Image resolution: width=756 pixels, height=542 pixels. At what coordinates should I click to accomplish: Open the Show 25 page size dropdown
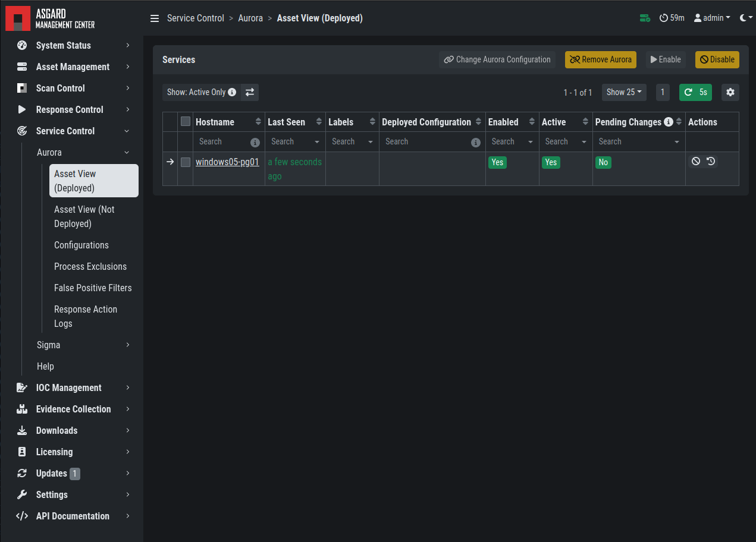tap(624, 92)
